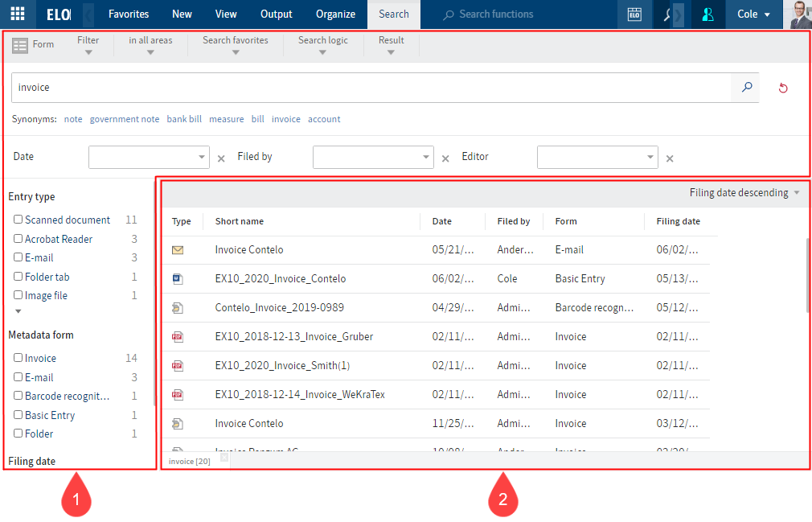The image size is (812, 522).
Task: Sort by the Filing date column header
Action: [678, 222]
